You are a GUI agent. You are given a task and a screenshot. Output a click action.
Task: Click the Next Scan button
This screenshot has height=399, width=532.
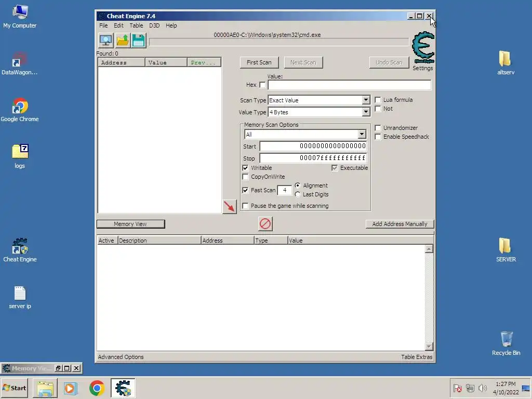tap(303, 62)
